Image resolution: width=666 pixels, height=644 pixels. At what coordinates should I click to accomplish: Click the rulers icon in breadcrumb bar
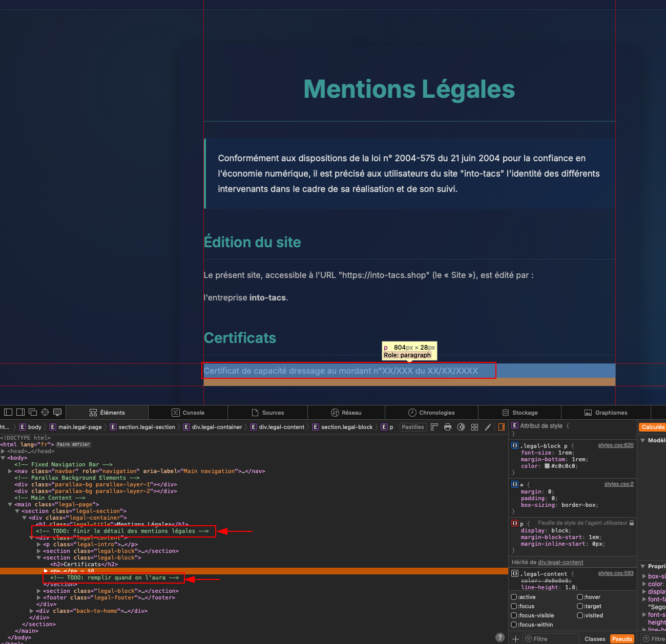pyautogui.click(x=434, y=427)
